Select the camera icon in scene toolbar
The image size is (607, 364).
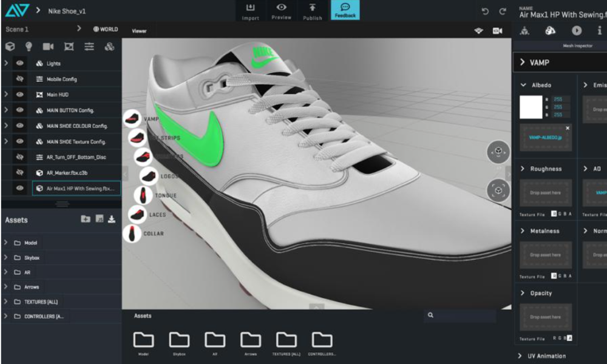pos(48,47)
